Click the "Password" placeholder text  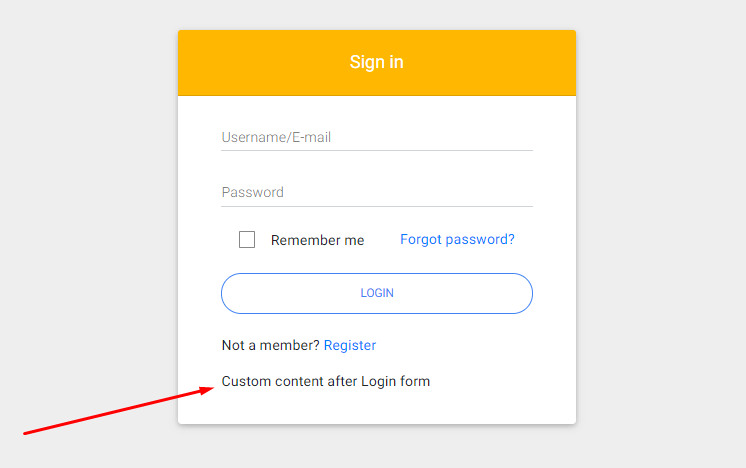click(253, 192)
